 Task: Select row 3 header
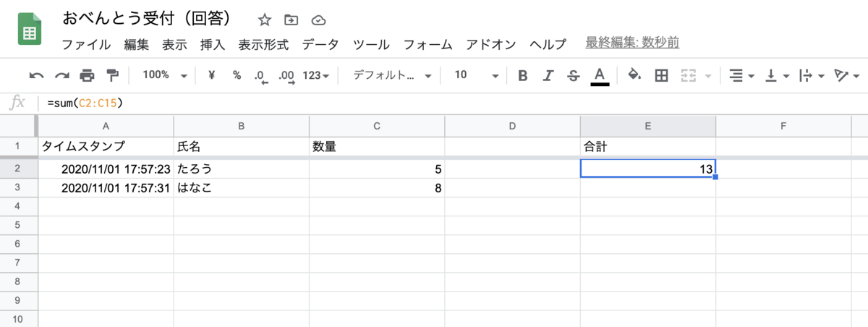tap(18, 187)
